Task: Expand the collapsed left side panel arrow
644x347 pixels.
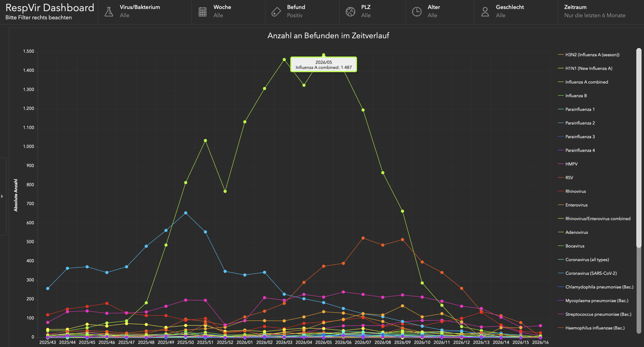Action: 2,196
